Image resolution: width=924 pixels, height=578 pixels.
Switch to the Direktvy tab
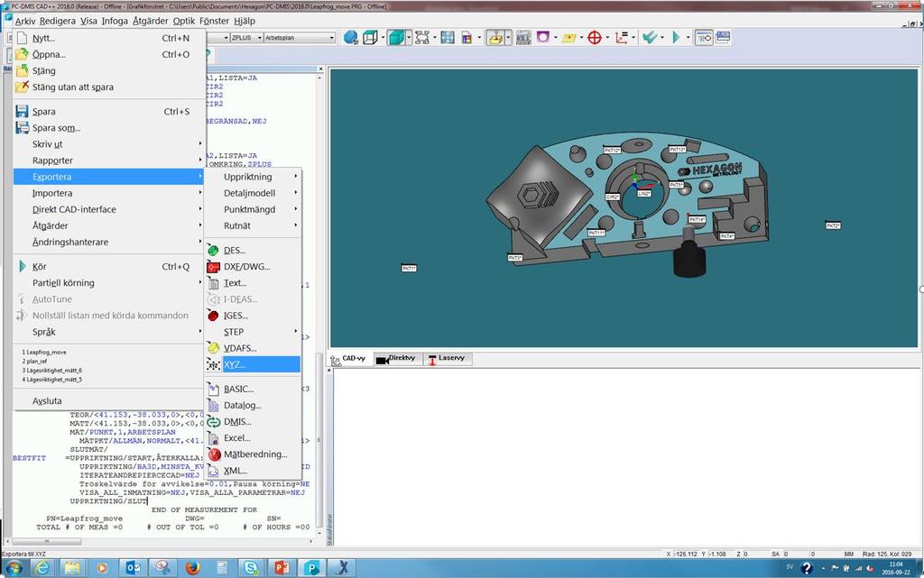click(398, 359)
